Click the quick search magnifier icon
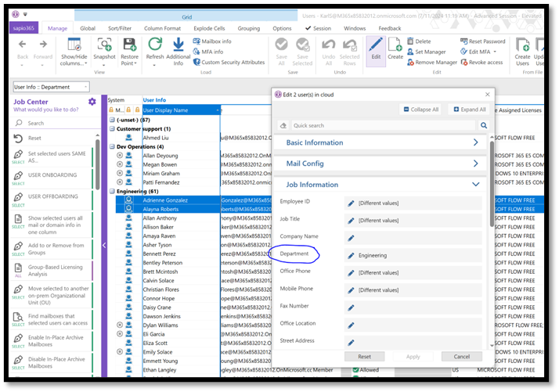The image size is (559, 392). (x=483, y=125)
